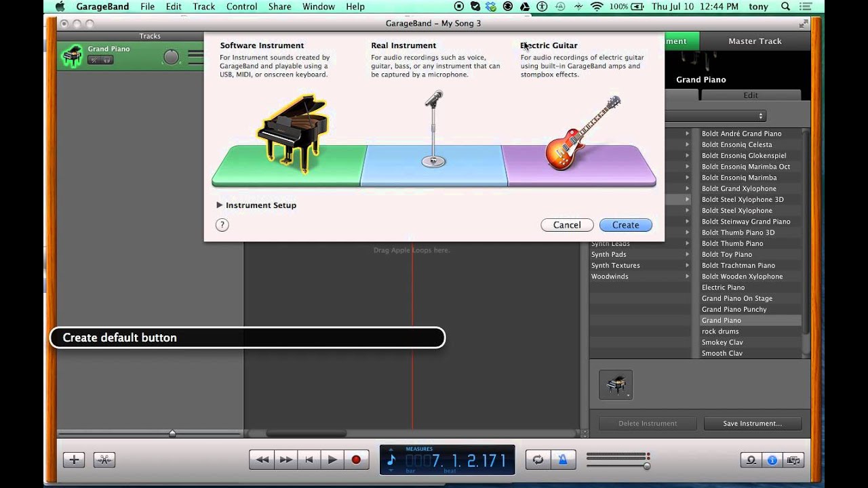Expand the Synth Pads category
Screen dimensions: 868x488
687,254
